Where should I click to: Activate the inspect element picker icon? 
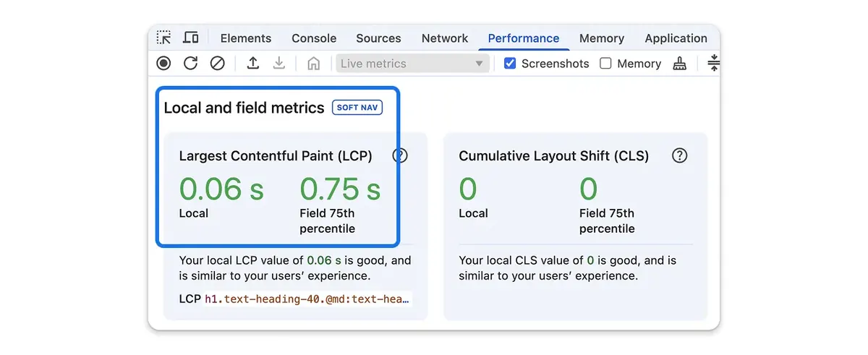point(164,38)
